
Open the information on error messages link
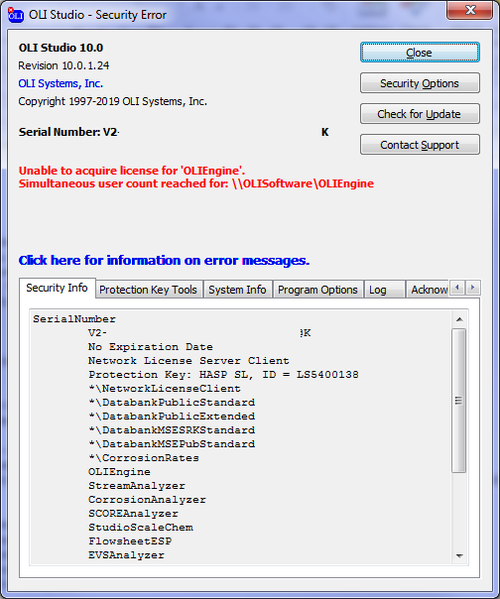(164, 260)
